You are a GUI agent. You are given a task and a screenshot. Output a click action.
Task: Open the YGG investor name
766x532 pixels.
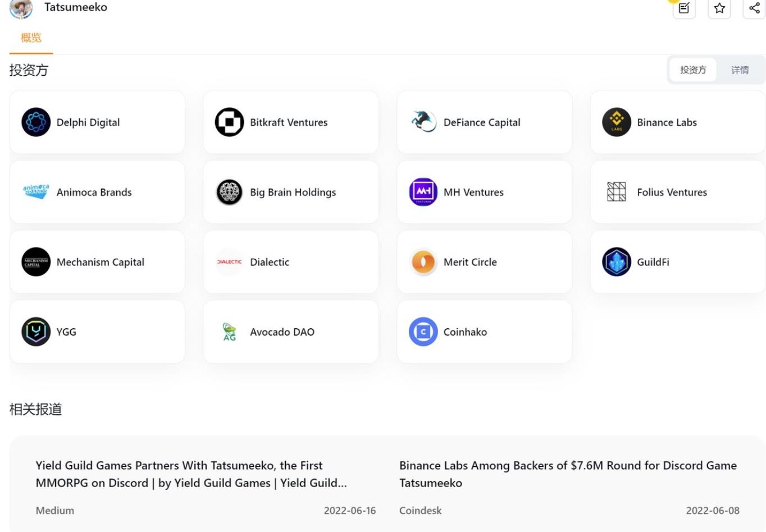coord(66,332)
